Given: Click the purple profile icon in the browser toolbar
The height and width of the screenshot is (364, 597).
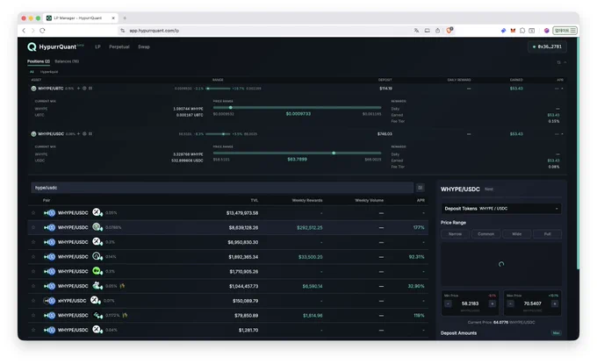Looking at the screenshot, I should coord(546,31).
